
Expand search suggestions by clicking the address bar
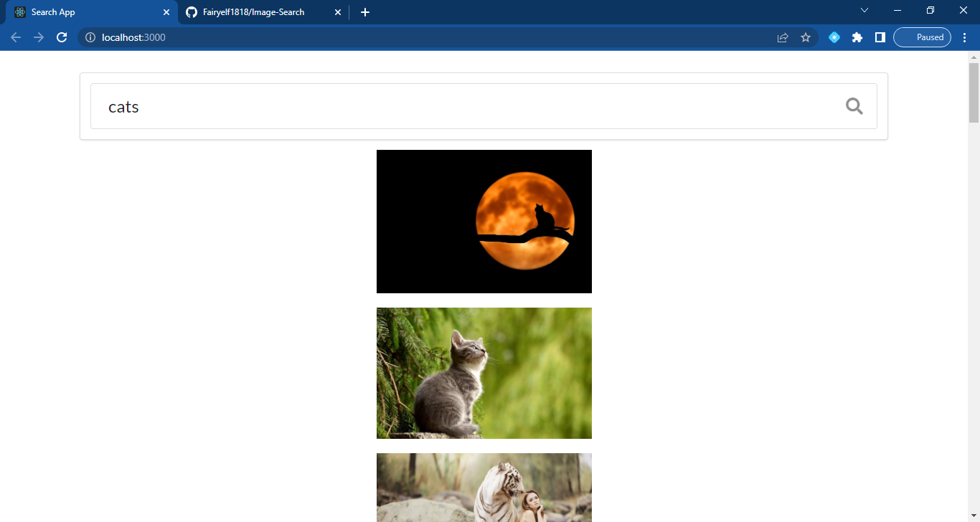pyautogui.click(x=287, y=37)
